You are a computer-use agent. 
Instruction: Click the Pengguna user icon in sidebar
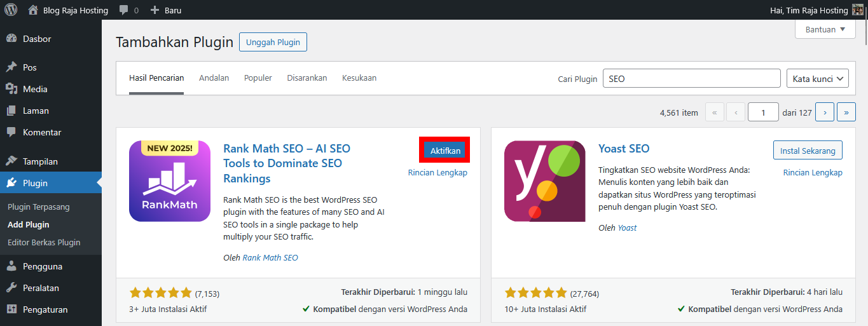click(11, 266)
